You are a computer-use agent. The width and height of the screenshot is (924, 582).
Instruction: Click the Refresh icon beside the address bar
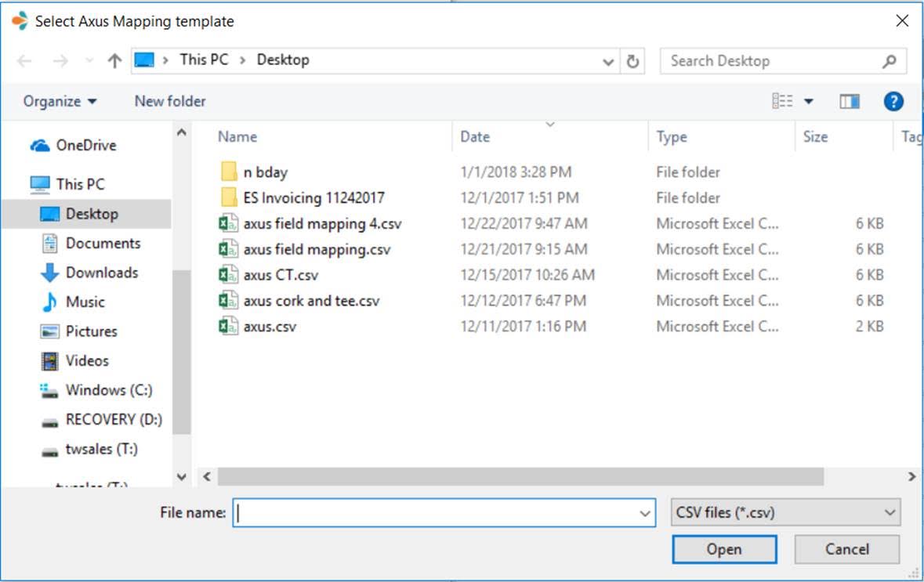(x=632, y=61)
